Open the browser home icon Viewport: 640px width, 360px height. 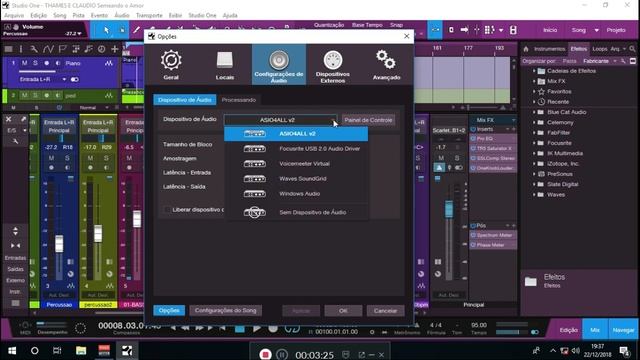point(526,49)
